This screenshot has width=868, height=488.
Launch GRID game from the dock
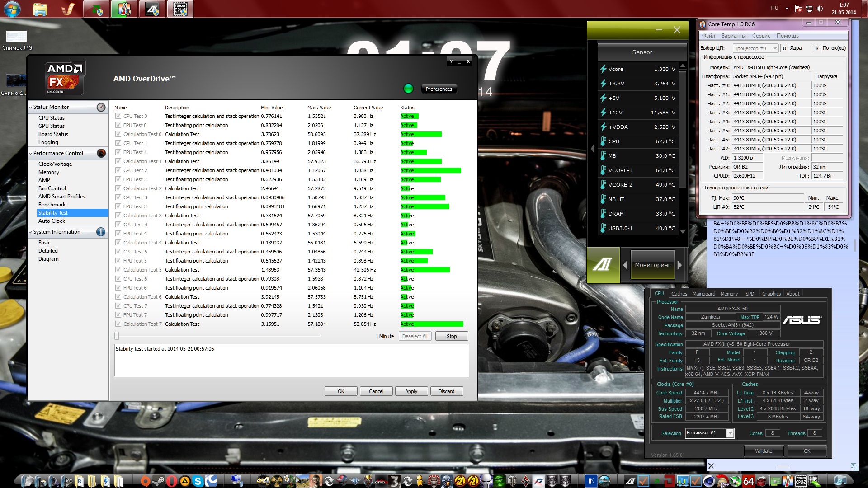(381, 481)
